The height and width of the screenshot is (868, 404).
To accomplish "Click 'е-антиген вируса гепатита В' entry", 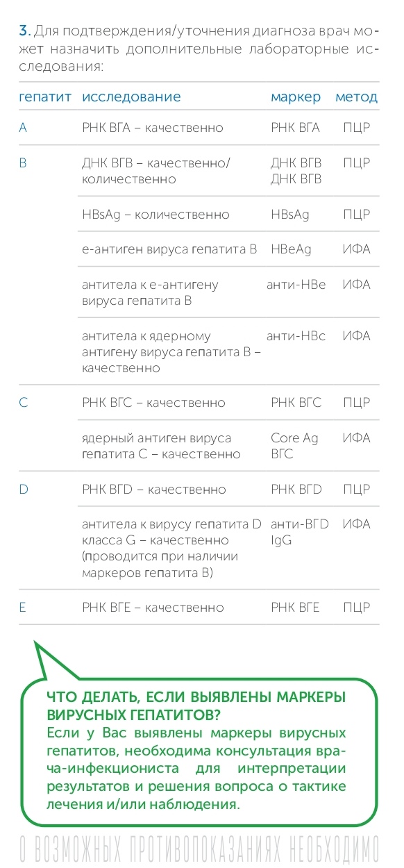I will click(x=169, y=249).
